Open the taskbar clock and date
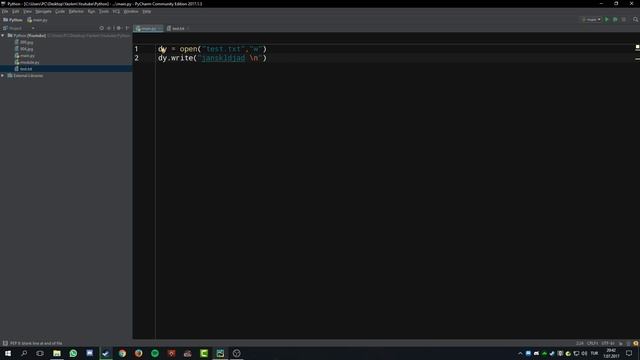 click(611, 353)
